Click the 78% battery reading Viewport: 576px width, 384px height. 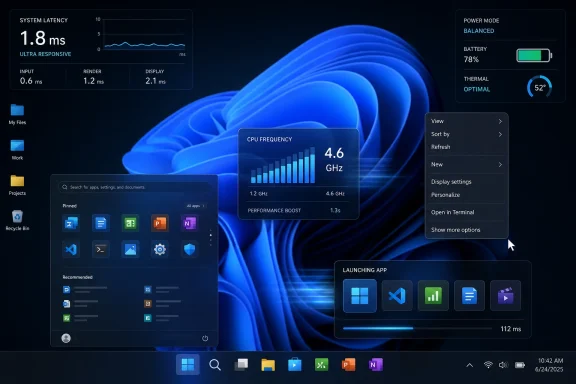tap(471, 60)
